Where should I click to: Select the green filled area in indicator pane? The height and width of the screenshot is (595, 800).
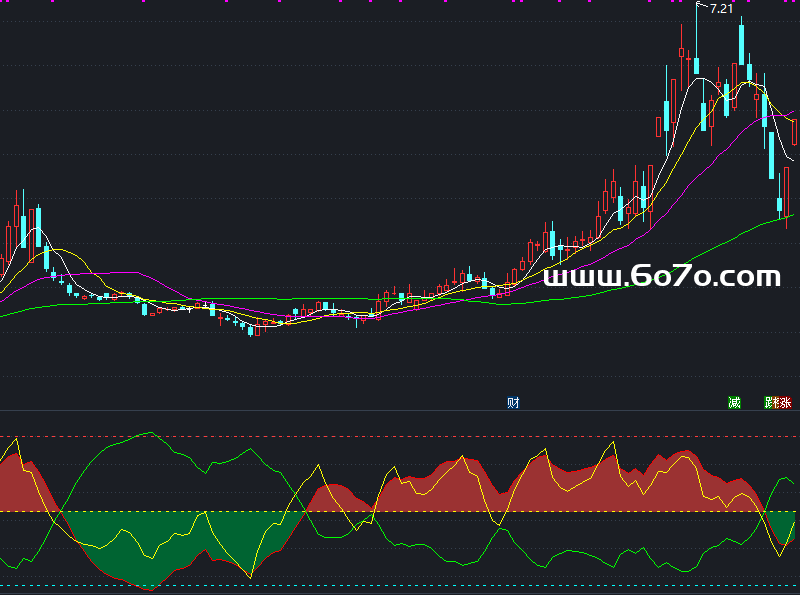point(150,545)
